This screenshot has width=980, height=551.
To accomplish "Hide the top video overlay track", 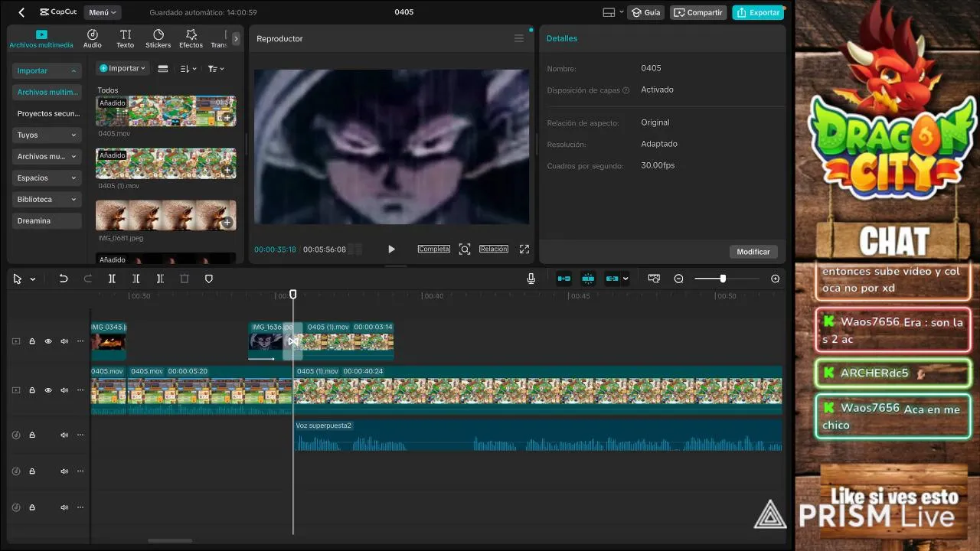I will (48, 341).
